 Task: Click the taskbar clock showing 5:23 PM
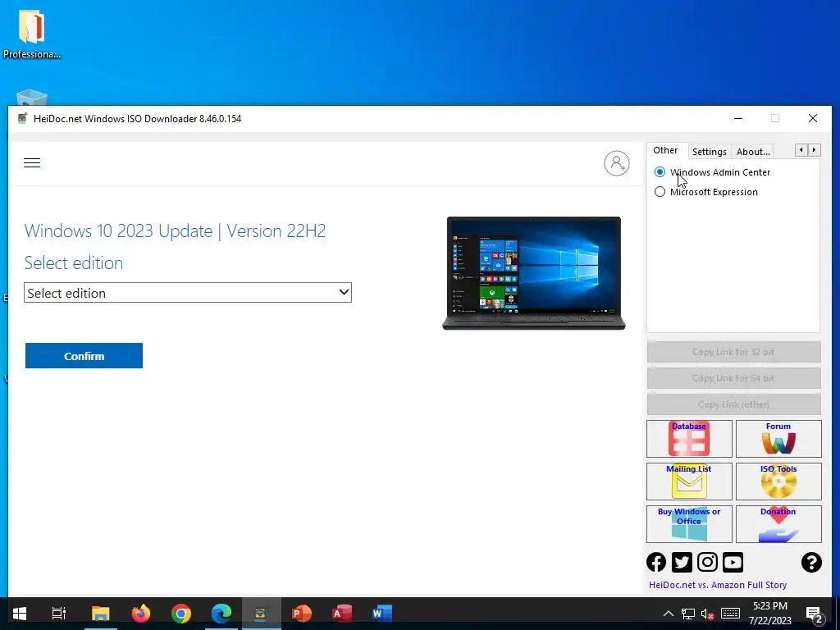[769, 614]
